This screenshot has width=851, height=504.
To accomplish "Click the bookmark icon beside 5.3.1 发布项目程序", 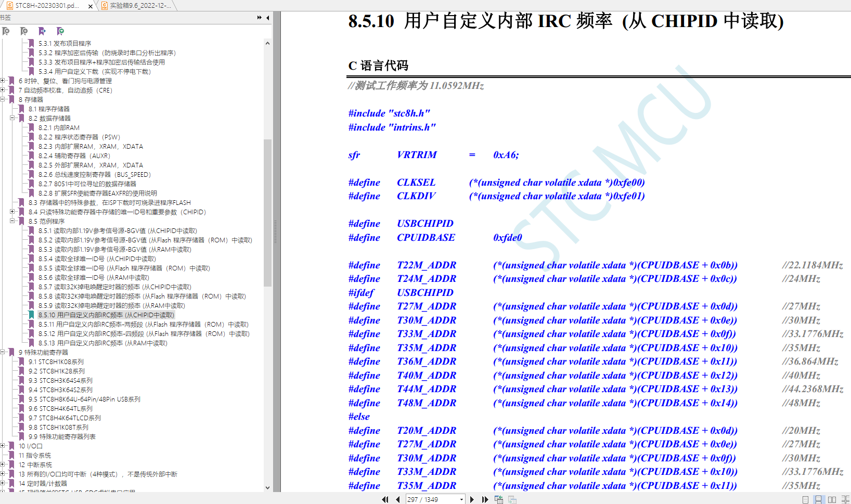I will 31,43.
